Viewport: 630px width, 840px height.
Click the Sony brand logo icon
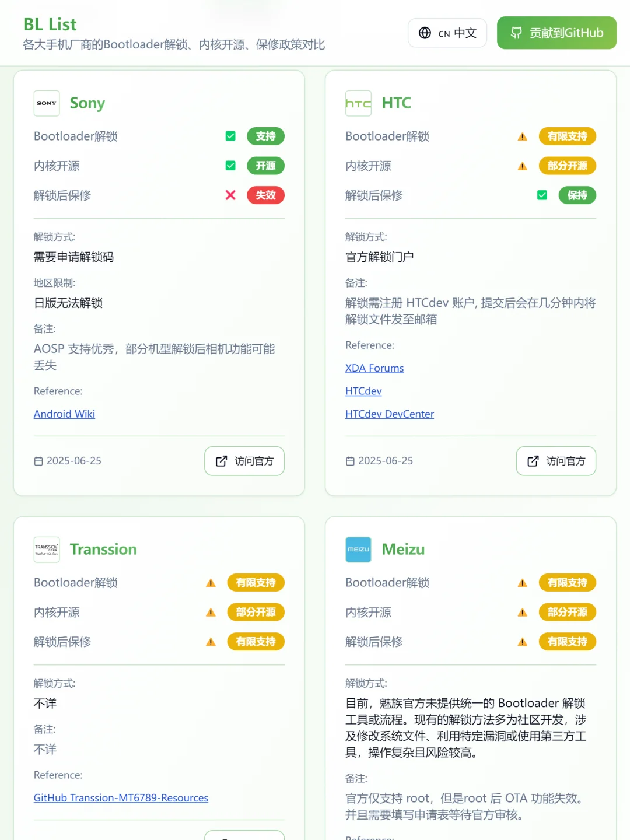pyautogui.click(x=47, y=103)
